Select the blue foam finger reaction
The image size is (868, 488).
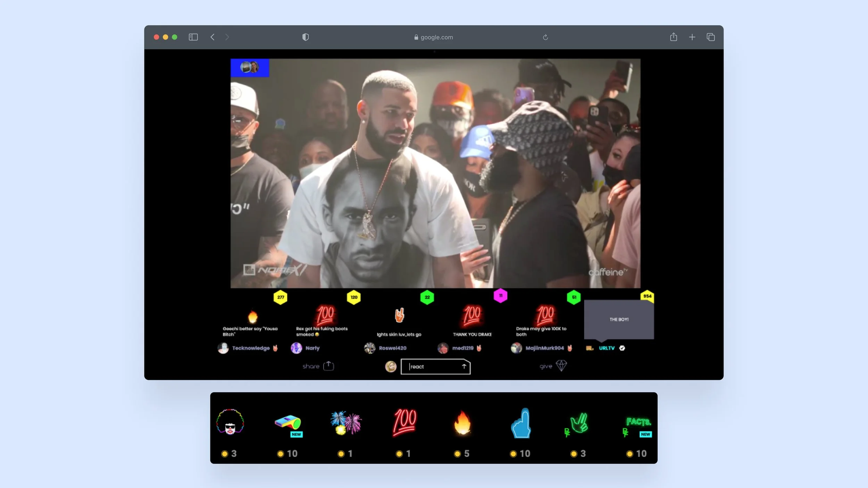[x=521, y=423]
